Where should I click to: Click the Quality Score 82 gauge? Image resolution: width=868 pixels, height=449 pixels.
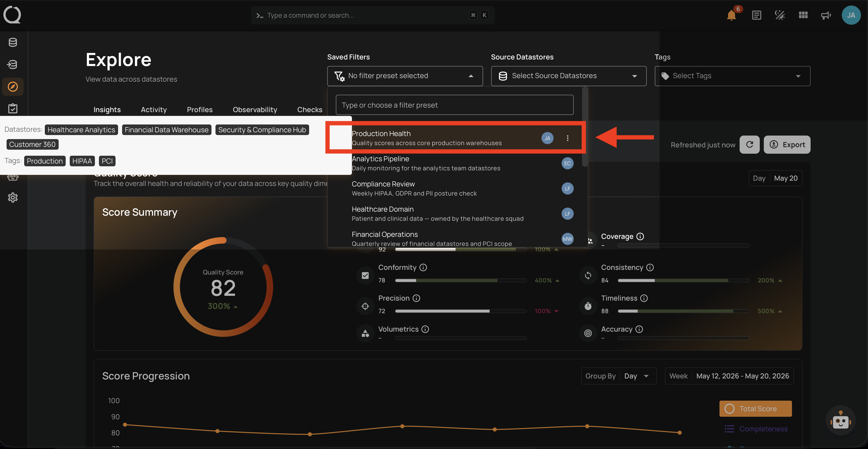click(x=223, y=287)
